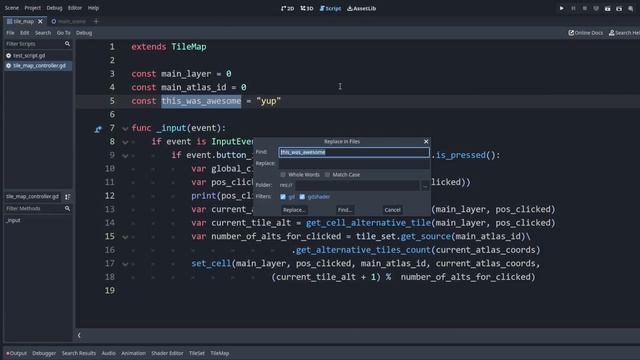Screen dimensions: 640x360
Task: Open the Search Results bottom panel
Action: [79, 353]
